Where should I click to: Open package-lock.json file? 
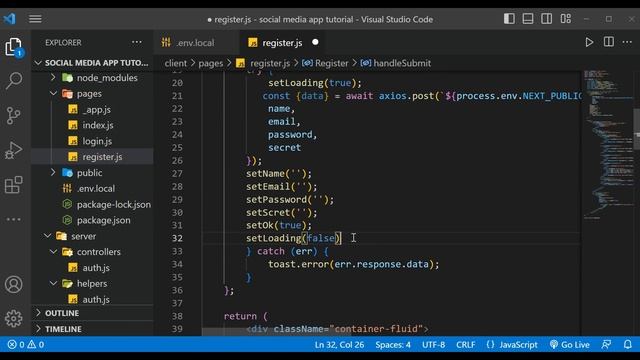tap(92, 204)
